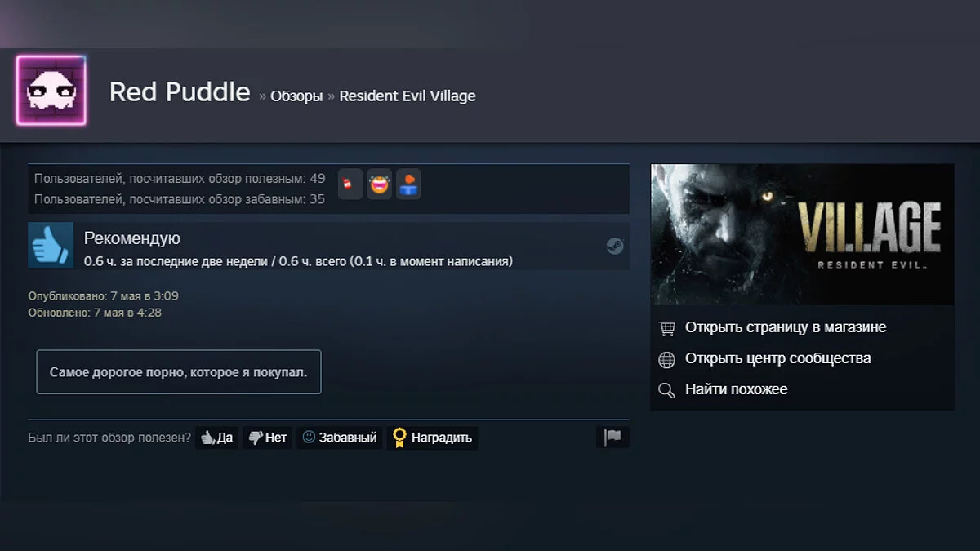Open the Resident Evil Village breadcrumb link
Viewport: 980px width, 551px height.
(408, 96)
